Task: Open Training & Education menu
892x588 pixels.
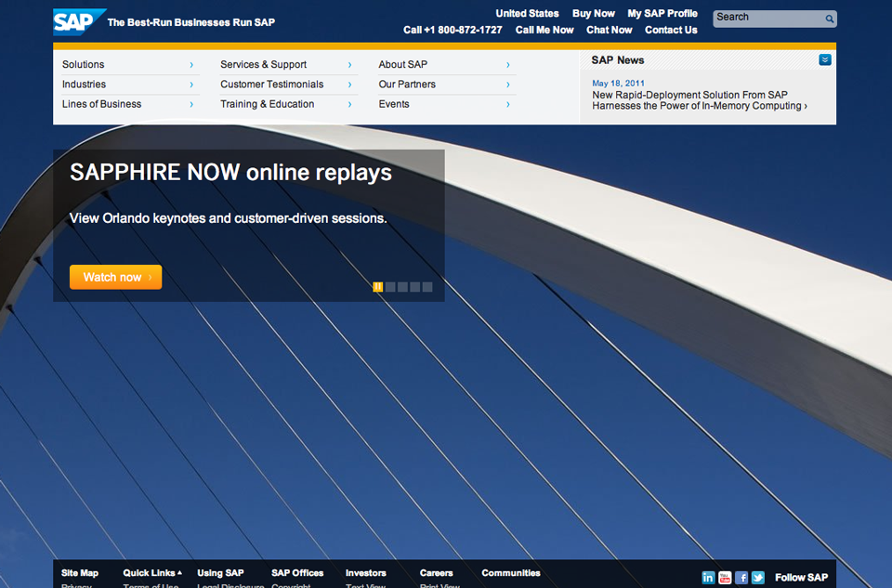Action: pos(268,104)
